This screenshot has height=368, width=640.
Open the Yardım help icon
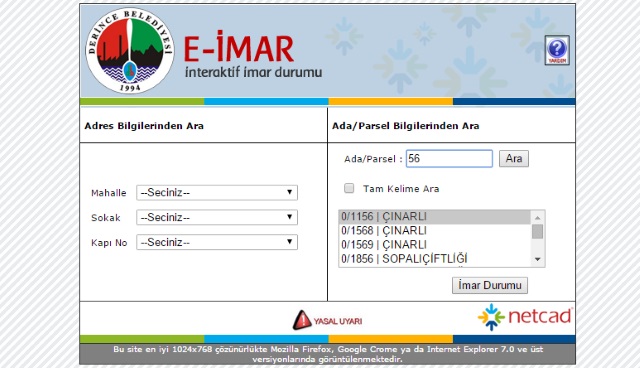pyautogui.click(x=557, y=50)
